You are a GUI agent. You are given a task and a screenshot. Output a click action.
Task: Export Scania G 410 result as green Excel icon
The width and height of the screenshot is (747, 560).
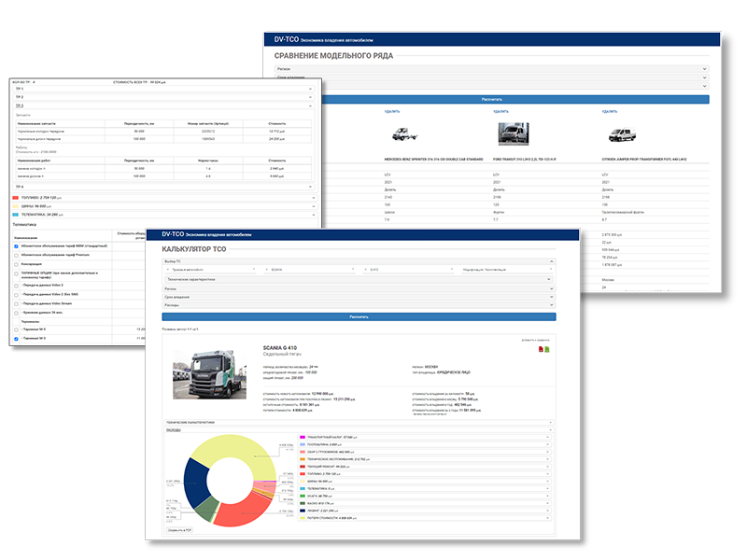547,349
